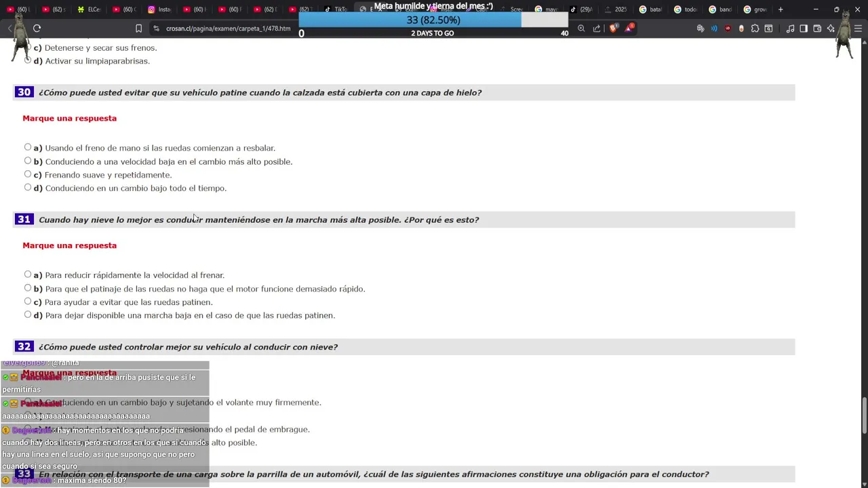Open the tab search icon in the toolbar
The image size is (868, 488).
pyautogui.click(x=768, y=28)
